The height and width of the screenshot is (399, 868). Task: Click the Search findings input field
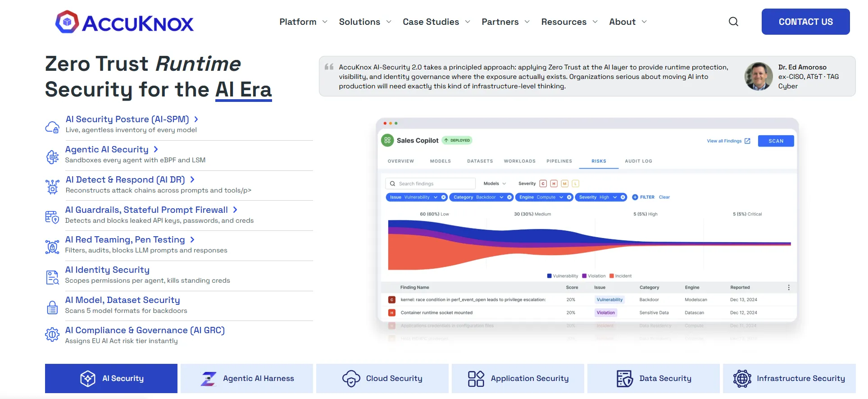pos(430,183)
